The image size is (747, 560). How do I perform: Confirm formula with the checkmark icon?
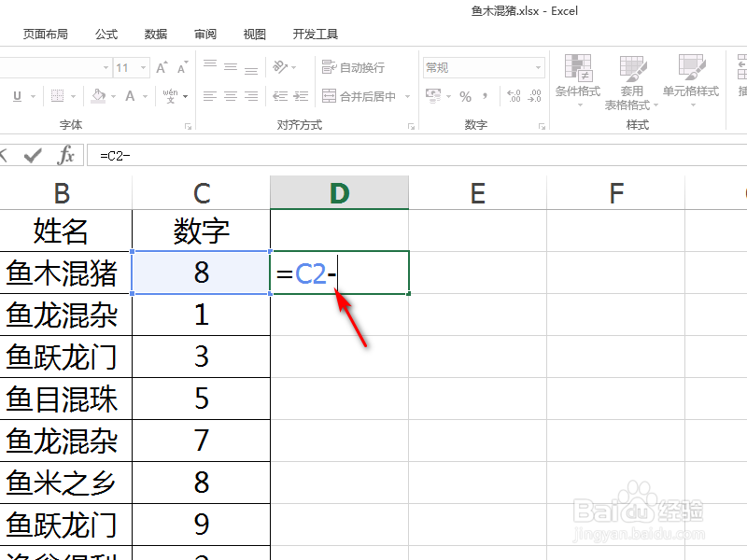tap(33, 155)
